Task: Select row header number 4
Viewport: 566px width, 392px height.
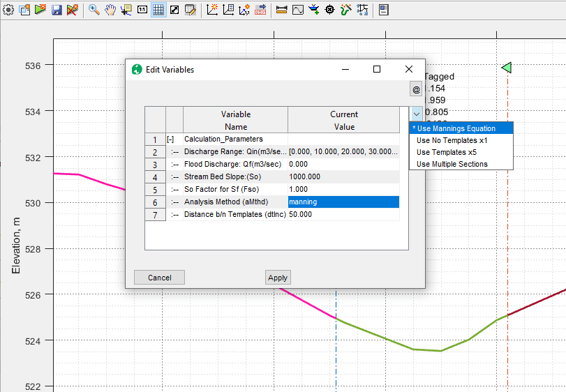Action: click(155, 177)
